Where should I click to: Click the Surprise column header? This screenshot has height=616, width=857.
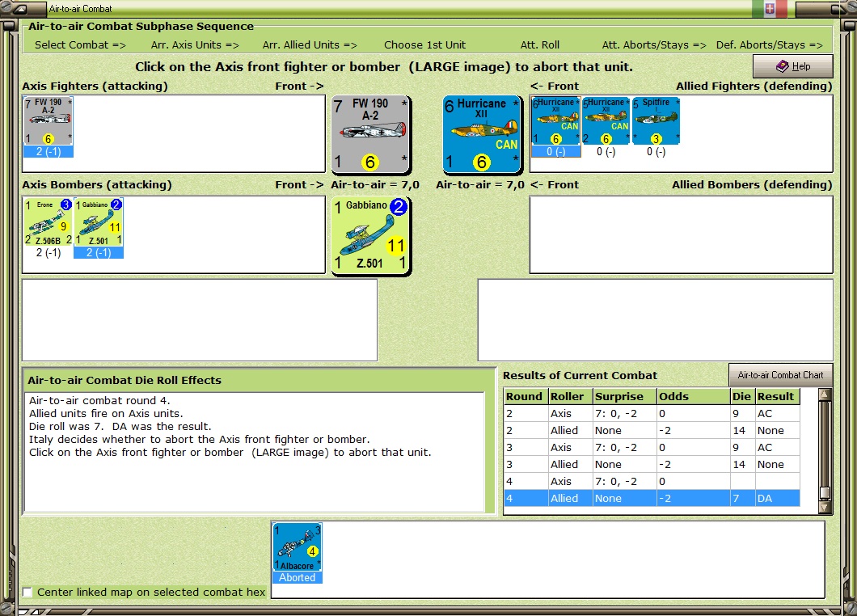tap(625, 396)
